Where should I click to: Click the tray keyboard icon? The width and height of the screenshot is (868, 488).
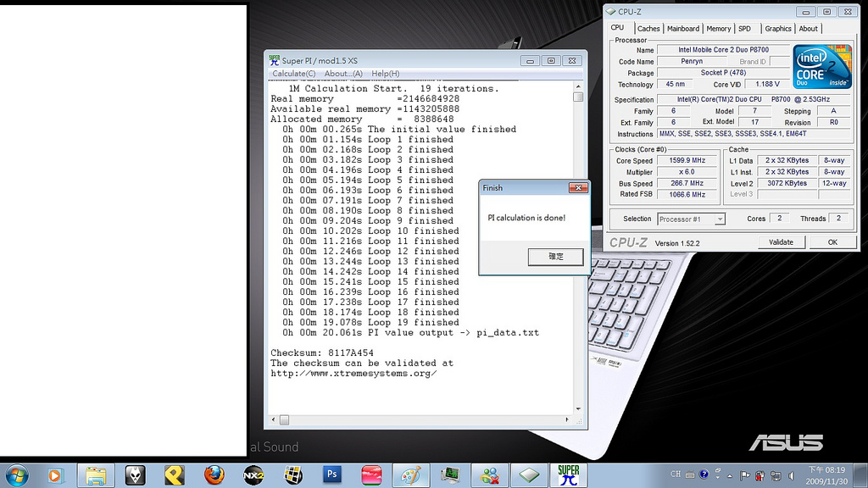pyautogui.click(x=690, y=474)
